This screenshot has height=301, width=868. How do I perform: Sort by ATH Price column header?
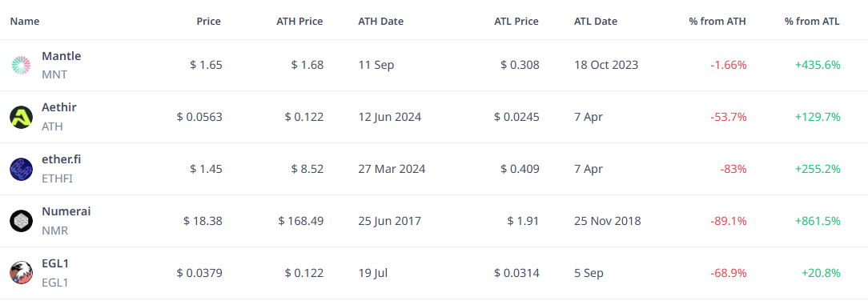pos(299,22)
